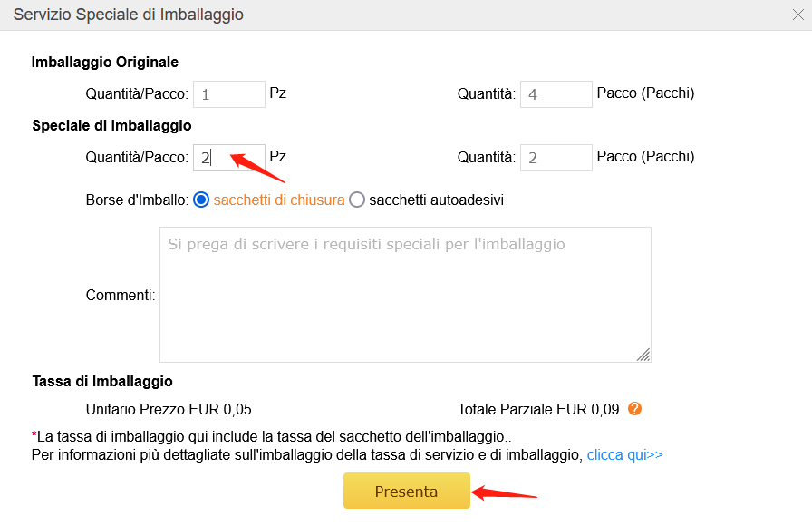
Task: Click the orange sacchetti di chiusura label text
Action: click(x=278, y=200)
